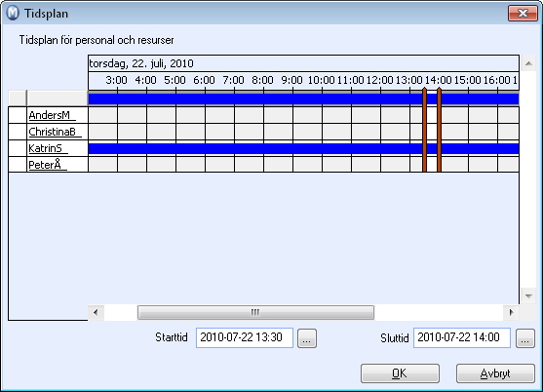Click the Starttid input field
The image size is (543, 392).
click(245, 337)
